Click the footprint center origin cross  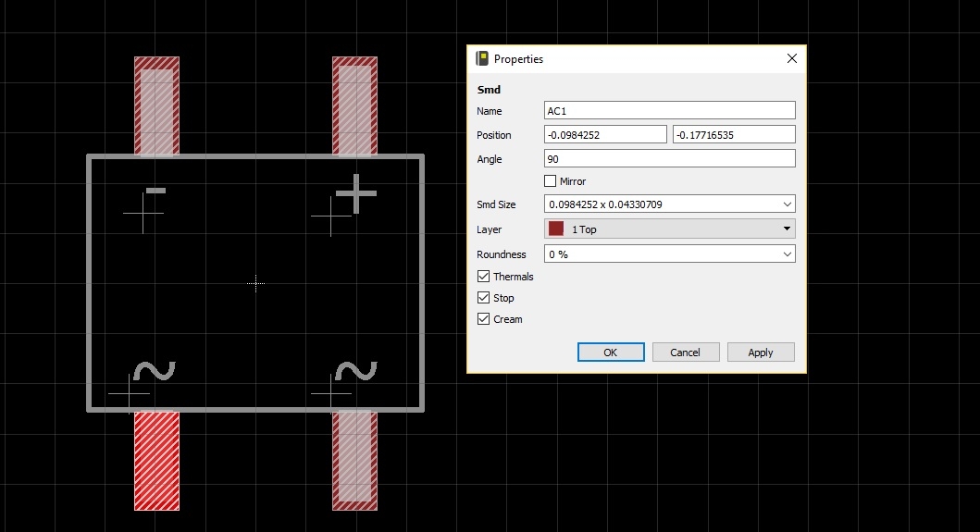click(x=255, y=283)
